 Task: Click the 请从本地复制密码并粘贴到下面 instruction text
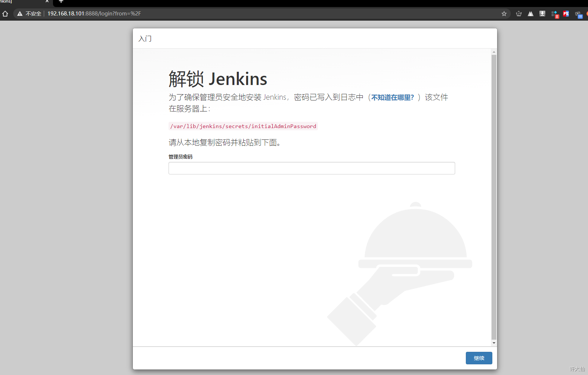click(x=225, y=142)
